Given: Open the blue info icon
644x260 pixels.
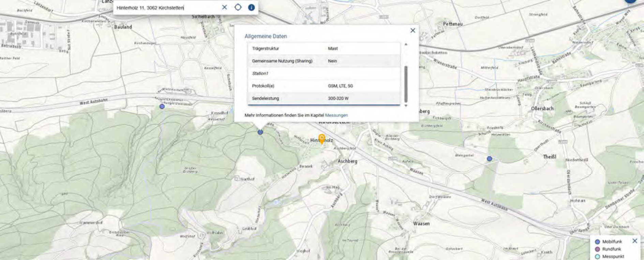Looking at the screenshot, I should [x=251, y=7].
